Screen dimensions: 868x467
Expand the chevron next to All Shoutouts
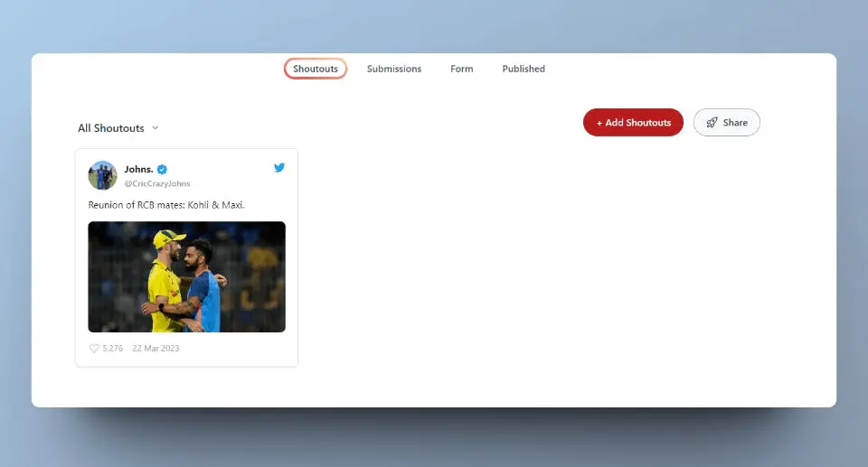click(156, 128)
